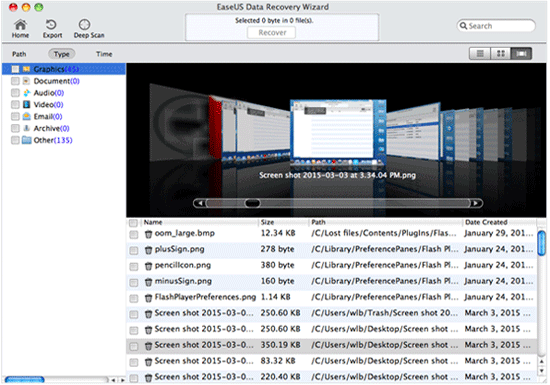The width and height of the screenshot is (550, 385).
Task: Click the center cover flow preview image
Action: 337,131
